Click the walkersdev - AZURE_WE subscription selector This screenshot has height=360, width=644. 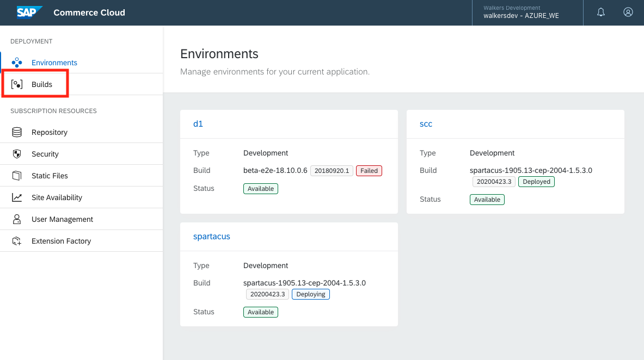pyautogui.click(x=528, y=13)
